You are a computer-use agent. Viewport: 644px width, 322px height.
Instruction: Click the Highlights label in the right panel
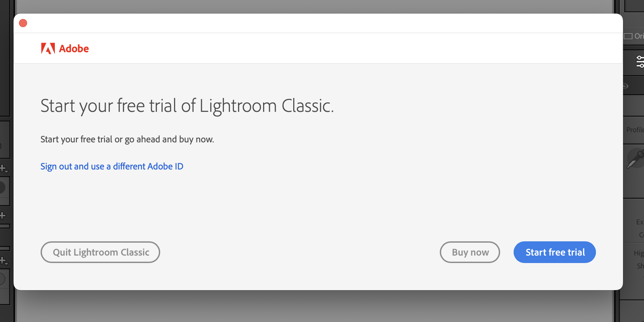tap(639, 253)
